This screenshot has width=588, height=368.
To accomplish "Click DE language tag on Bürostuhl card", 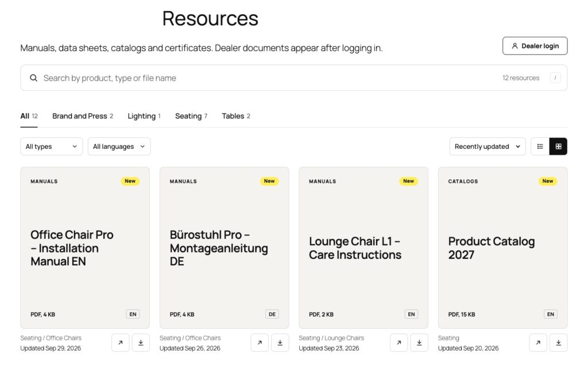I will click(x=272, y=315).
